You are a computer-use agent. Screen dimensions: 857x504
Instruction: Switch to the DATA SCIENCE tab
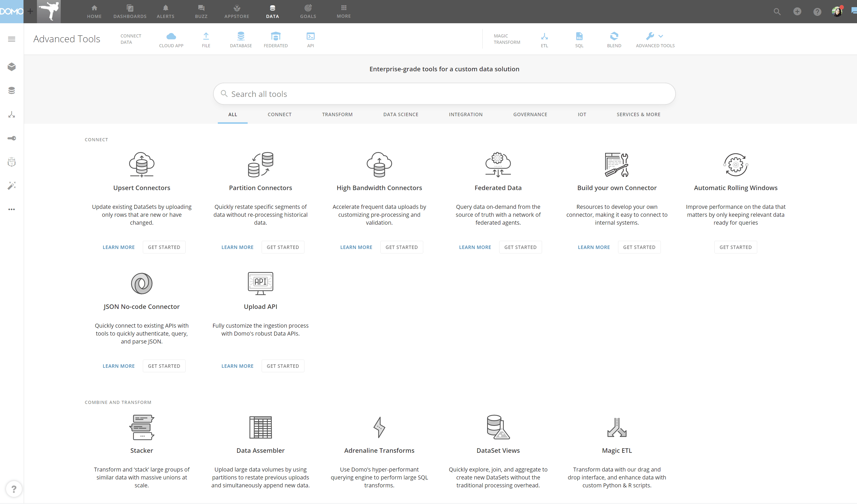401,115
